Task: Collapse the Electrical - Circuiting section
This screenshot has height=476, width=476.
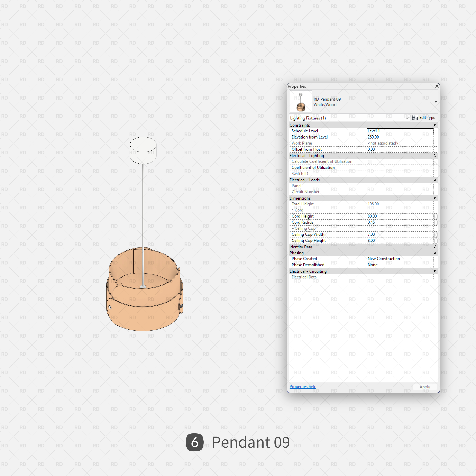Action: pos(435,271)
